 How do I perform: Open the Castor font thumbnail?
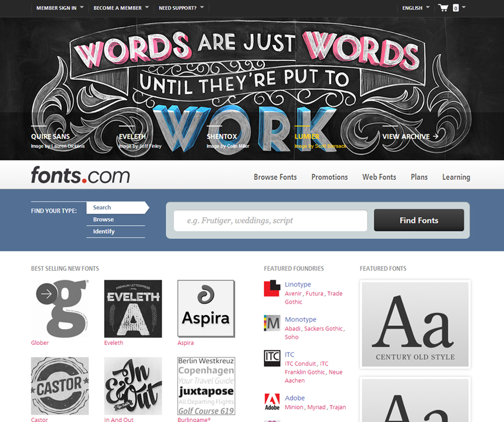60,386
